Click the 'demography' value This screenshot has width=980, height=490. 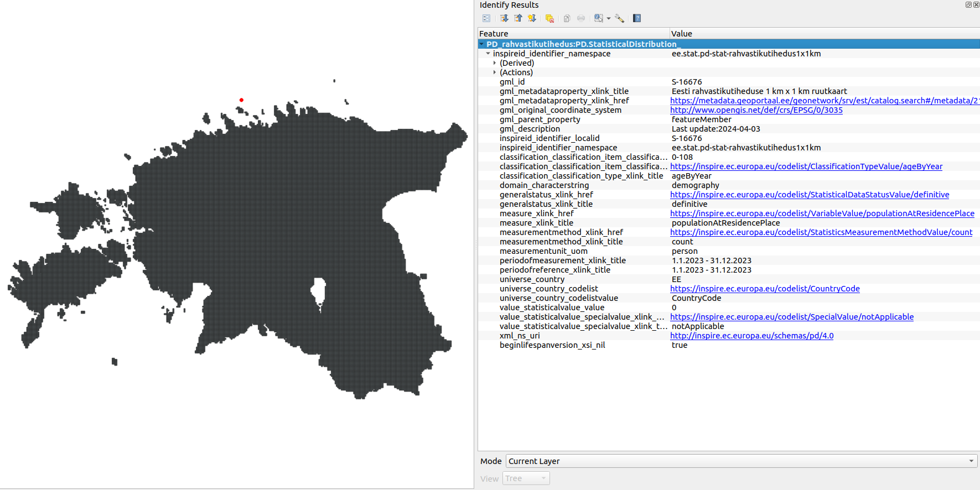pyautogui.click(x=696, y=185)
